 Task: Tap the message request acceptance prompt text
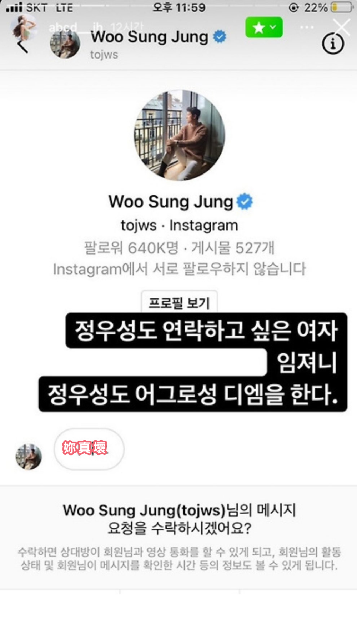[179, 519]
